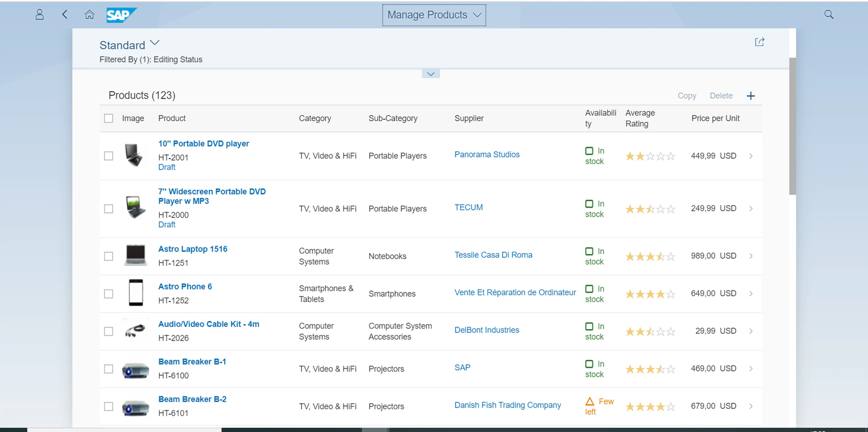This screenshot has width=868, height=432.
Task: Click the Copy button
Action: click(687, 96)
